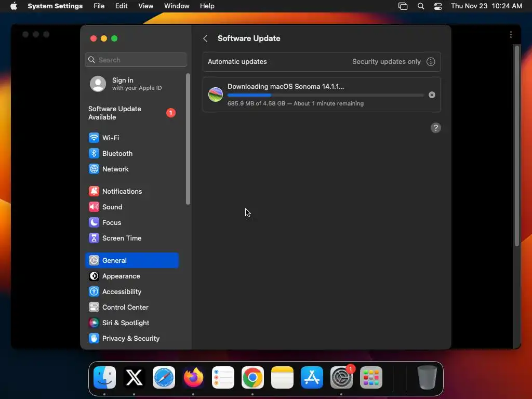Screen dimensions: 532x399
Task: Open the File menu
Action: 99,6
